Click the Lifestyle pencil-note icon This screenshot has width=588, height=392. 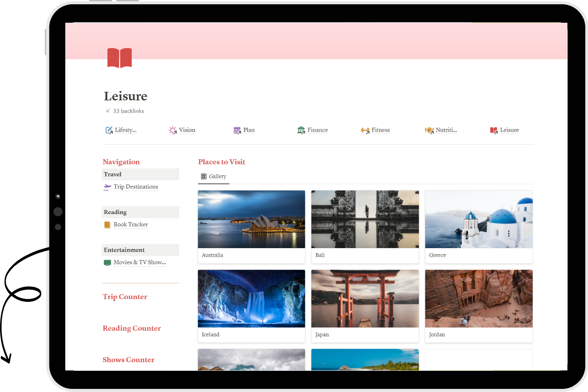109,130
